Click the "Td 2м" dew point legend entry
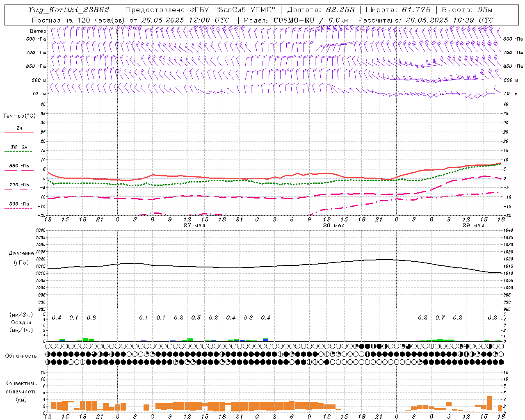The width and height of the screenshot is (525, 420). (x=19, y=147)
